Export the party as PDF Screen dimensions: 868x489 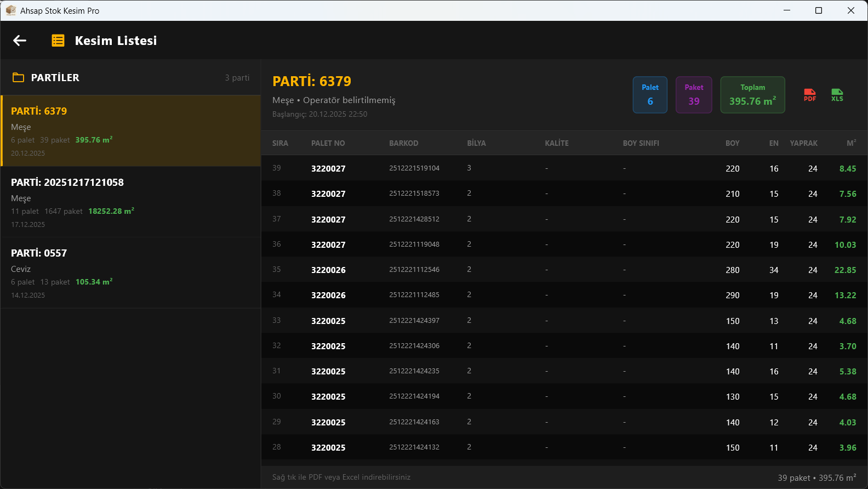coord(810,95)
